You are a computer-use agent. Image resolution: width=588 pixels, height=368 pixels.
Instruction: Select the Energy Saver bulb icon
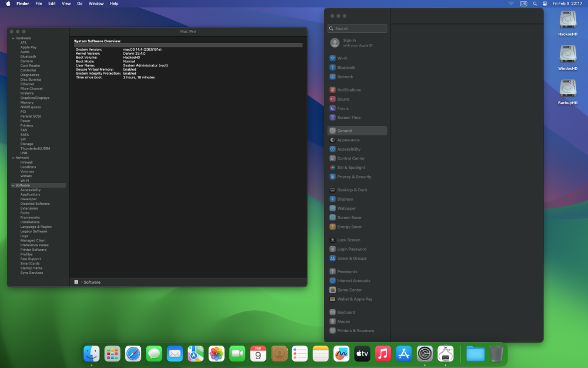coord(332,227)
